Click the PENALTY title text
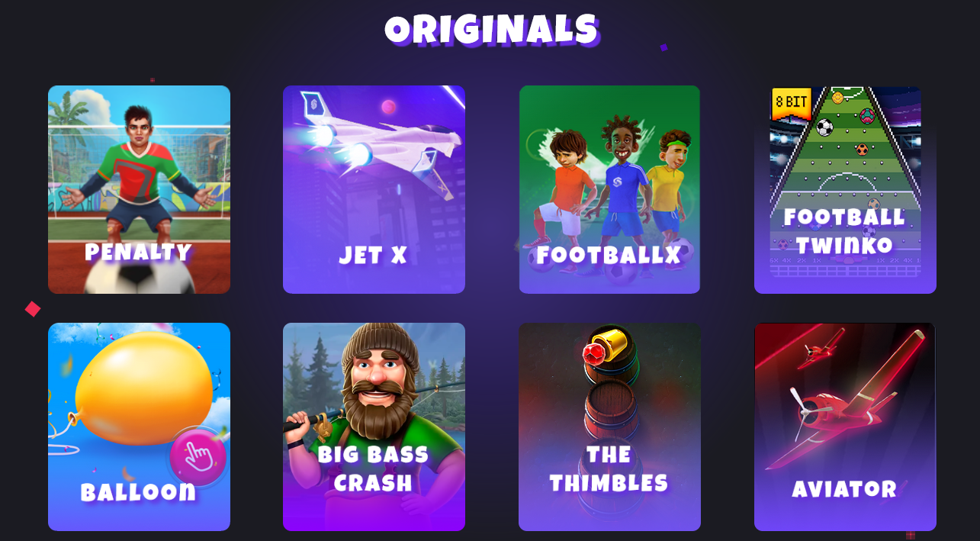Image resolution: width=980 pixels, height=541 pixels. coord(138,252)
